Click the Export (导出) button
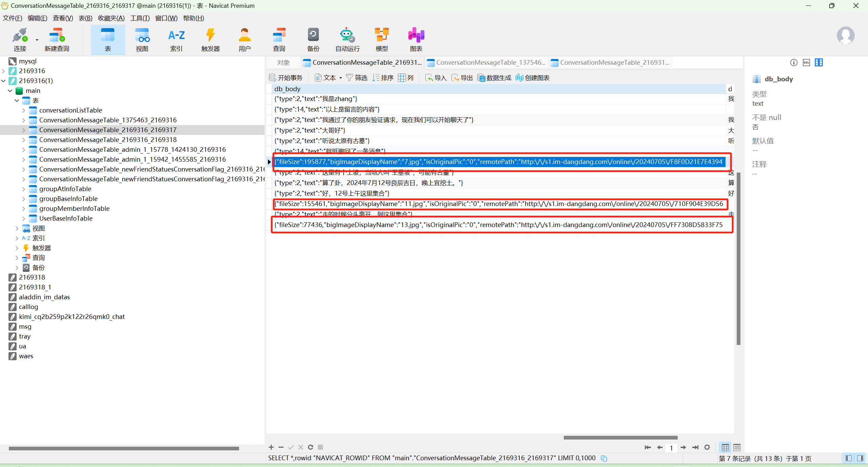Image resolution: width=868 pixels, height=467 pixels. [x=462, y=78]
